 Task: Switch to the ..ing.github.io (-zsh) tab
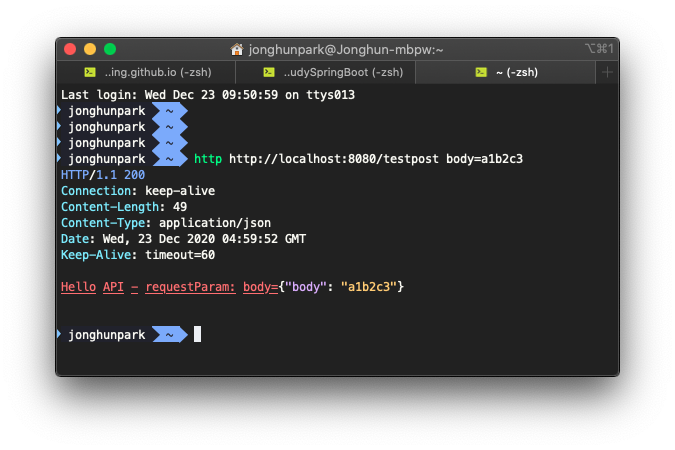(145, 72)
